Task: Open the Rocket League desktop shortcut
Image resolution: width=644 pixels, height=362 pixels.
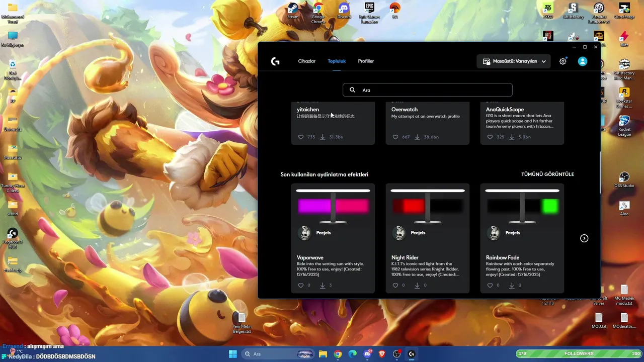Action: coord(624,126)
